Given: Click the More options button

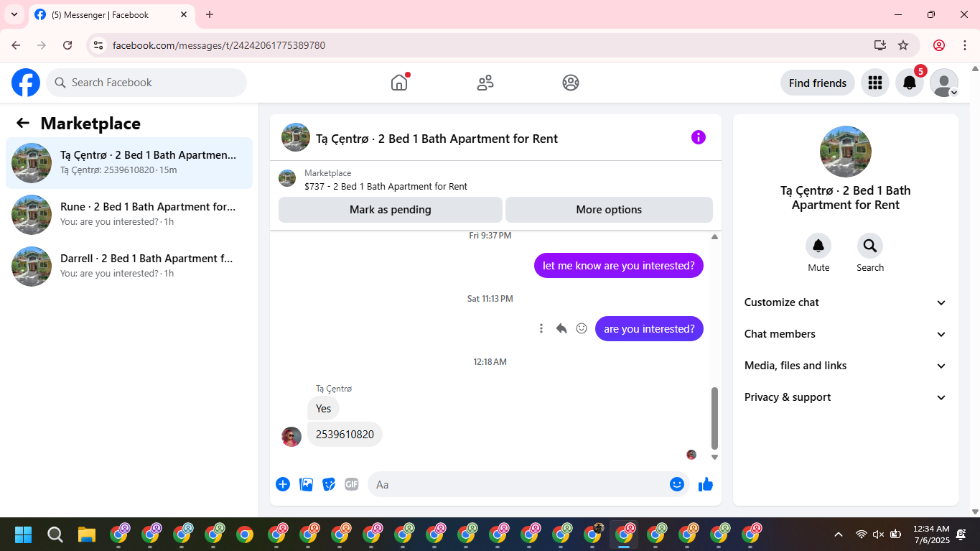Looking at the screenshot, I should [x=609, y=210].
